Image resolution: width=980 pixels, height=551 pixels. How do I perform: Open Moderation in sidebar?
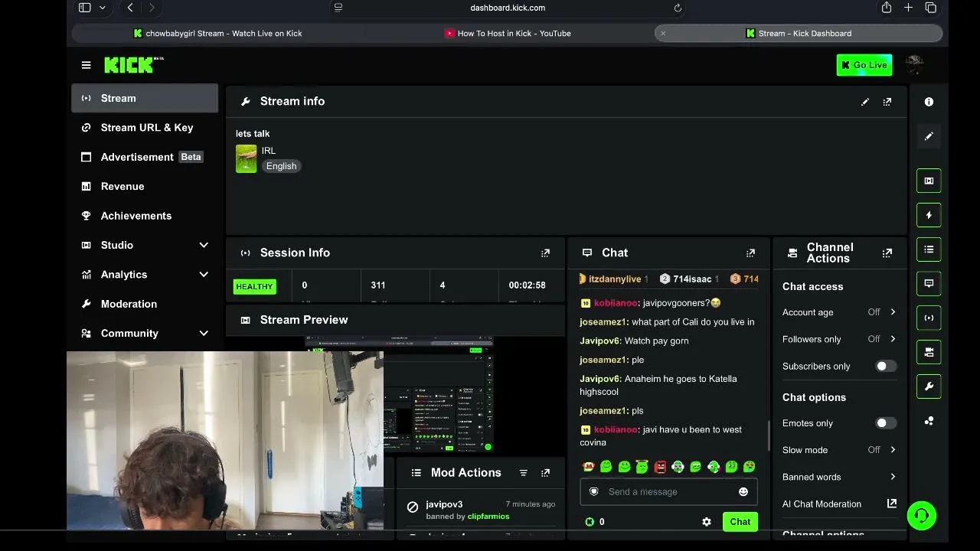145,305
